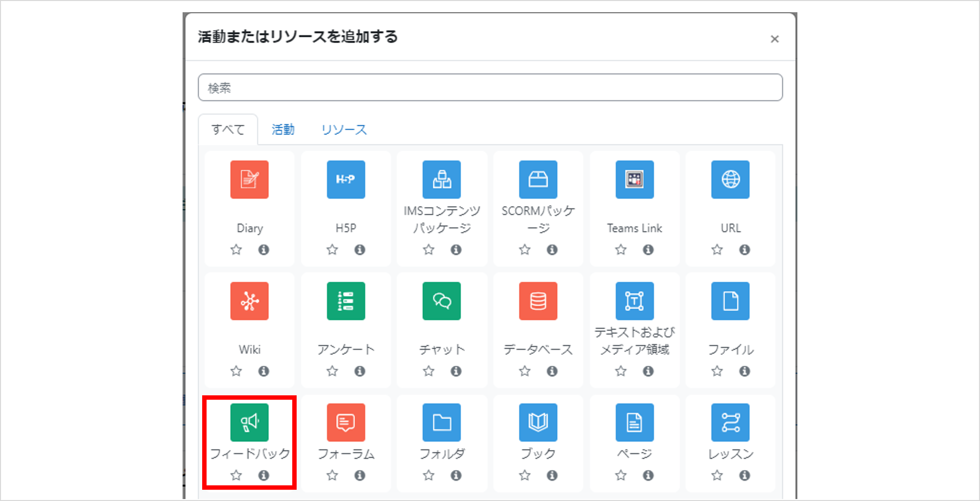980x501 pixels.
Task: Click the テキストおよびメディア領域 label
Action: point(634,341)
